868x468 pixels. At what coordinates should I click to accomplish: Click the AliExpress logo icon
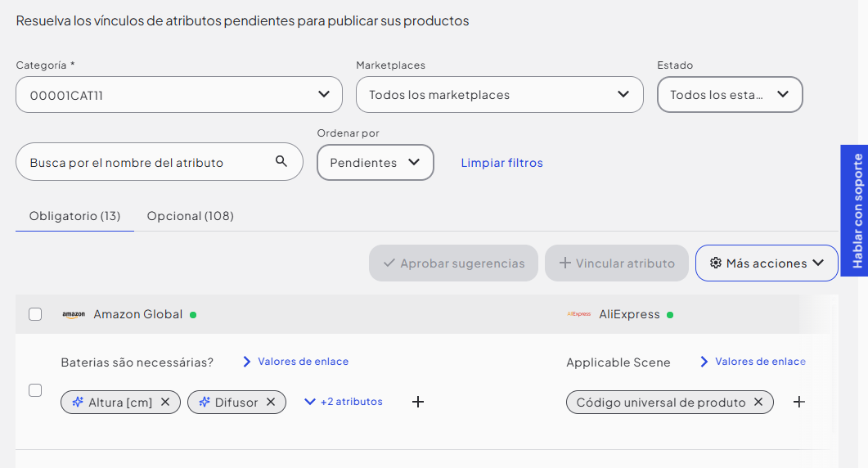(579, 314)
